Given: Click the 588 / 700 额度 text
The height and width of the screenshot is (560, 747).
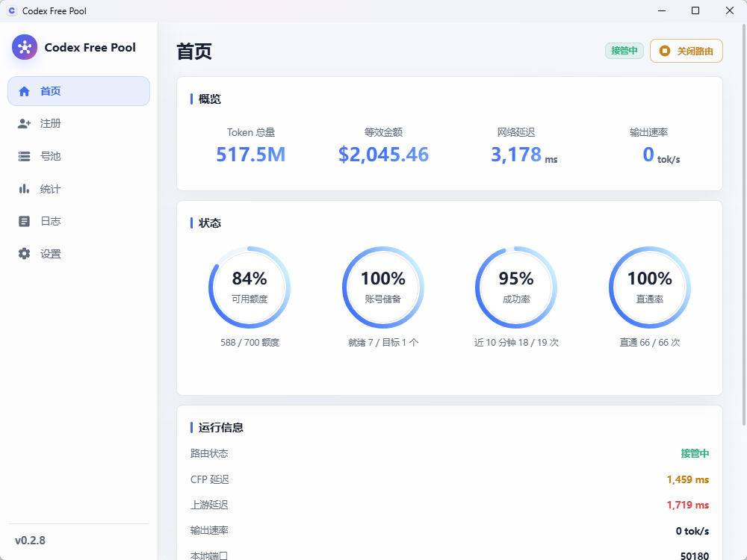Looking at the screenshot, I should click(249, 343).
